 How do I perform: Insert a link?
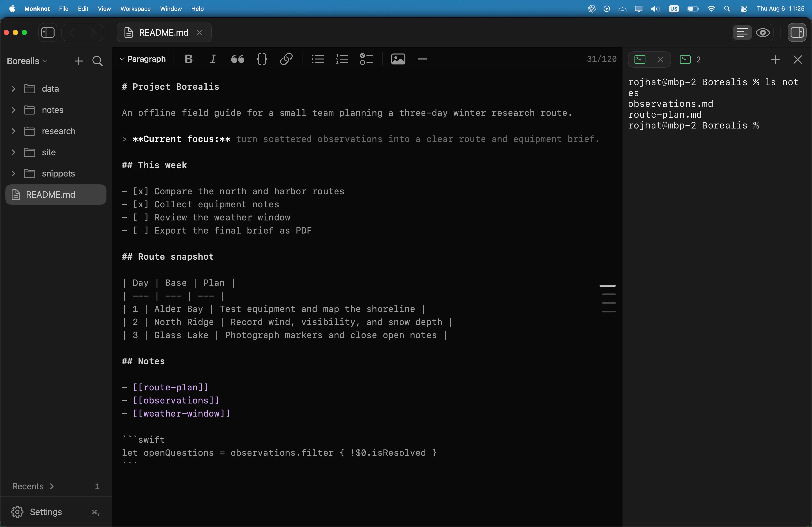click(x=286, y=59)
